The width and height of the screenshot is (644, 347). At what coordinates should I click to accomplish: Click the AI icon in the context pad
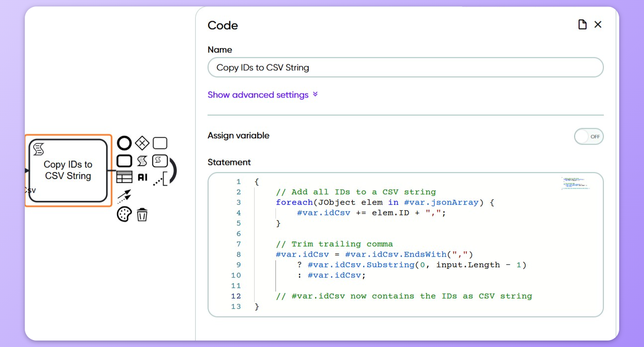tap(143, 177)
